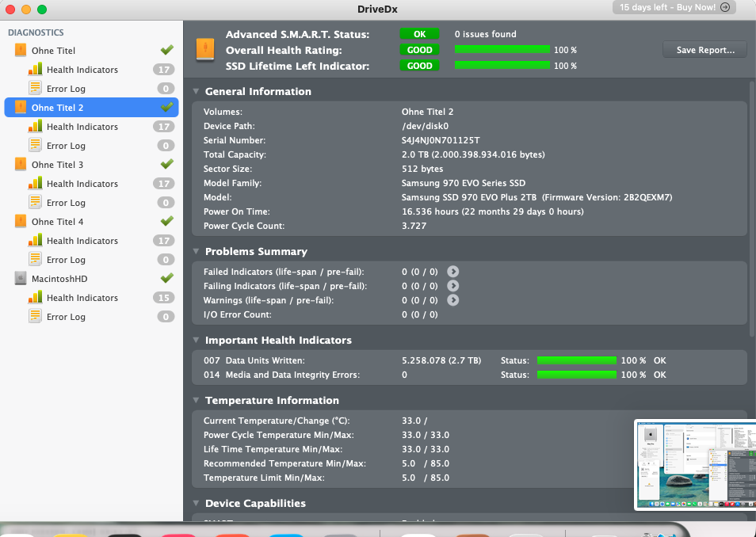Image resolution: width=756 pixels, height=537 pixels.
Task: Open Health Indicators under MacintoshHD
Action: [82, 298]
